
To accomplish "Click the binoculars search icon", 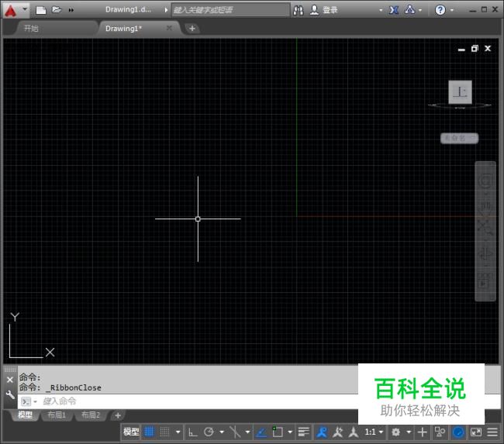I will tap(299, 10).
